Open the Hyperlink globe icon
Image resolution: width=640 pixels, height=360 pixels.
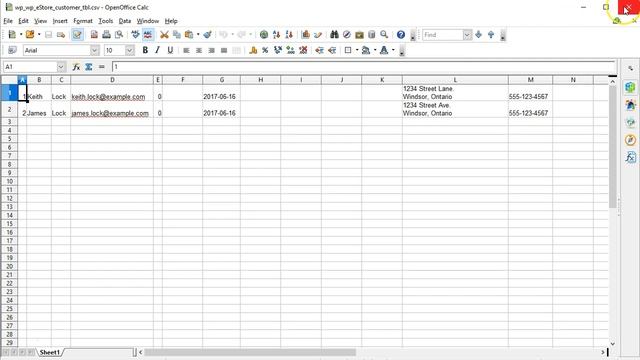click(264, 35)
